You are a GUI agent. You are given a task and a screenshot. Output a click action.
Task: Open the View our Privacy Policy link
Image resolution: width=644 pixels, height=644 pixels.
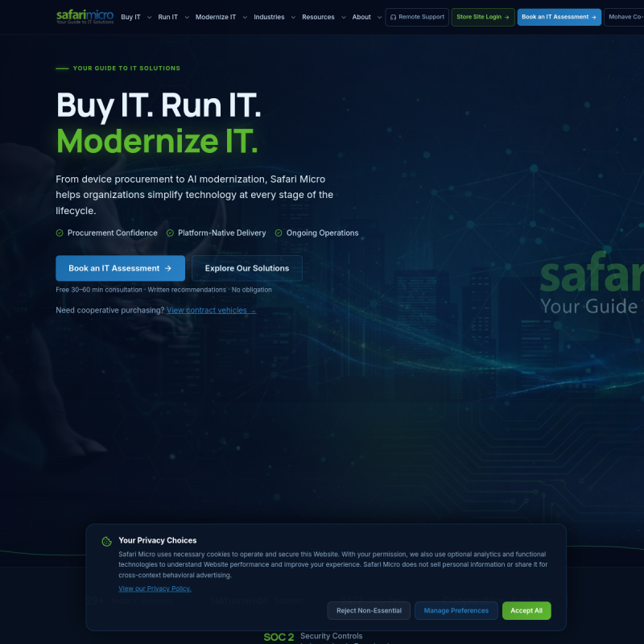tap(155, 588)
